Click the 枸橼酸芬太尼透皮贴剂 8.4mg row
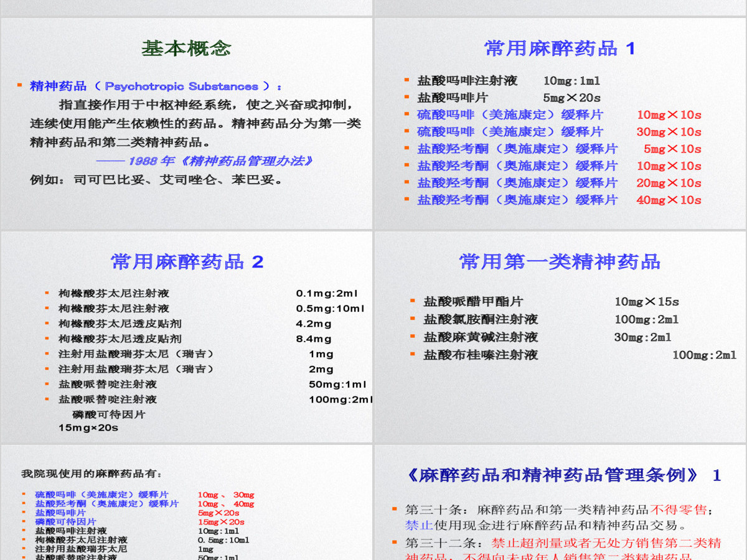The height and width of the screenshot is (560, 747). click(195, 339)
